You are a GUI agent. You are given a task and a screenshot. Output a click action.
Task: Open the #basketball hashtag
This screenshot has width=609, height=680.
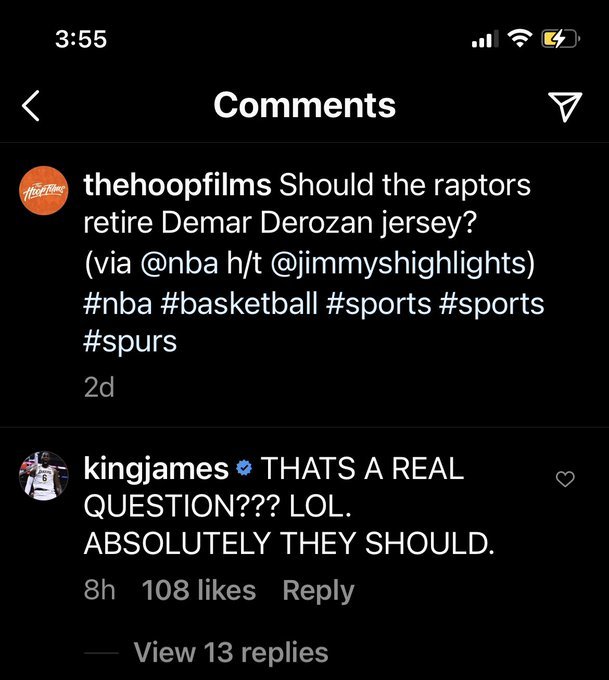point(256,302)
